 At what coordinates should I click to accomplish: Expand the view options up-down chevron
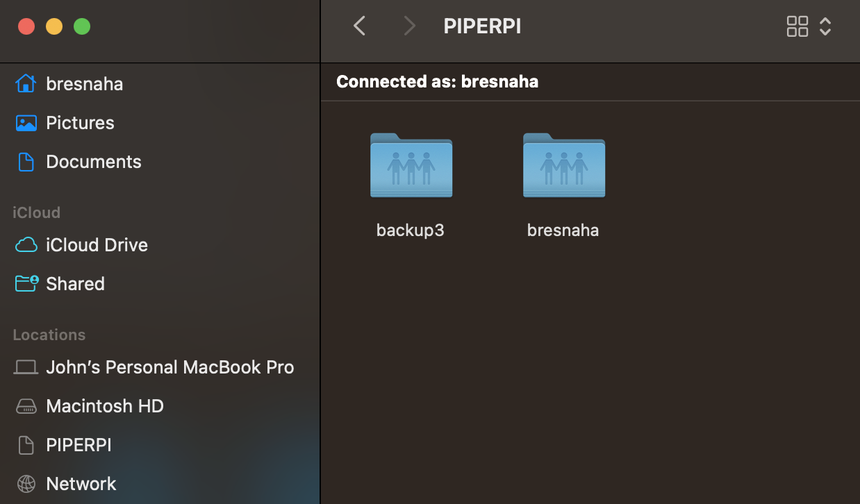(x=825, y=26)
